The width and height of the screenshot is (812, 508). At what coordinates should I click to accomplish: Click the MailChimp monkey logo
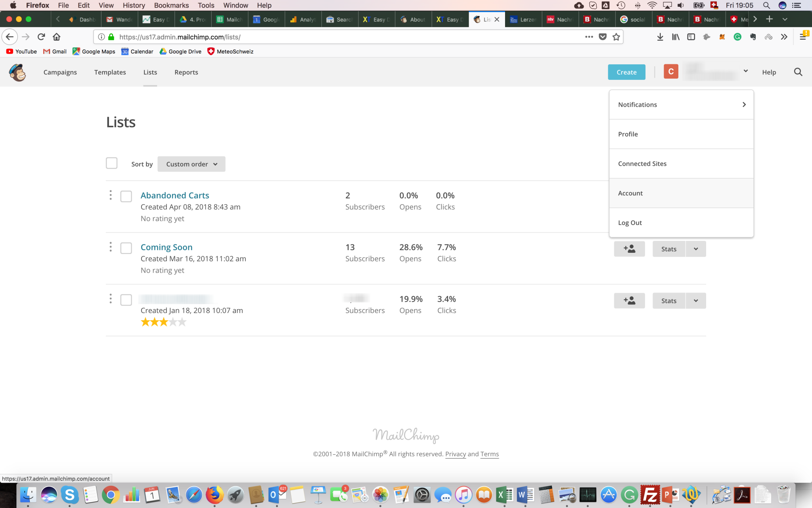pos(17,72)
